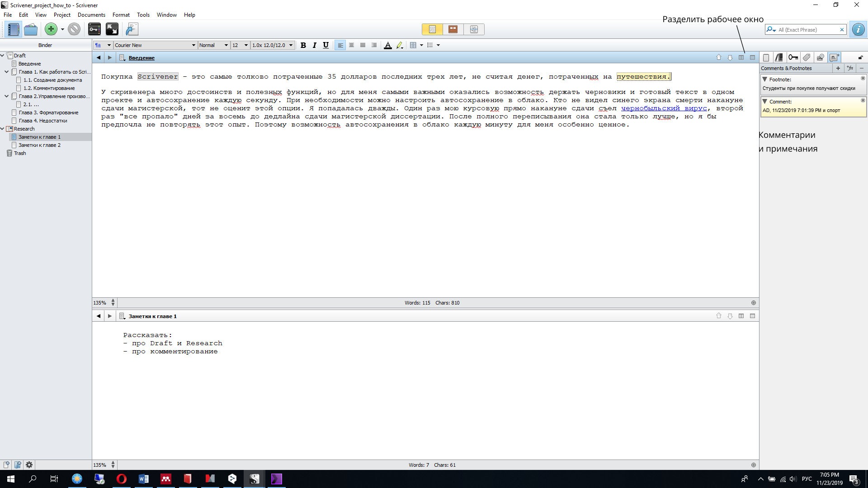868x488 pixels.
Task: Open the Inspector info icon
Action: 858,29
